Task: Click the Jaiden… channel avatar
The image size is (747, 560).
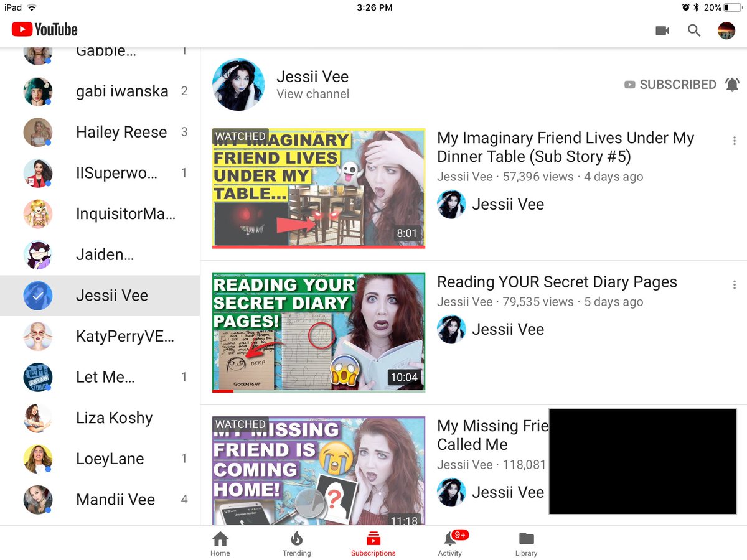Action: [x=38, y=254]
